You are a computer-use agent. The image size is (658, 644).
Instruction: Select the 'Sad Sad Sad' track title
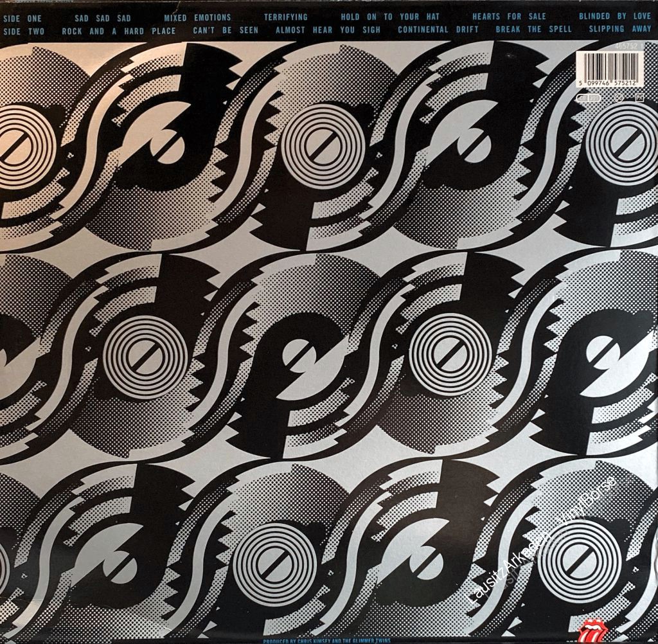click(103, 17)
